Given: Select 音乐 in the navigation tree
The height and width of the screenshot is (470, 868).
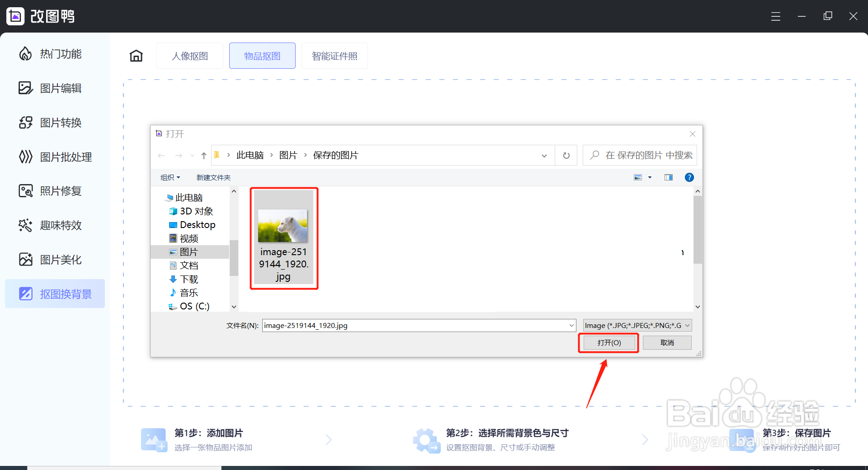Looking at the screenshot, I should click(184, 293).
